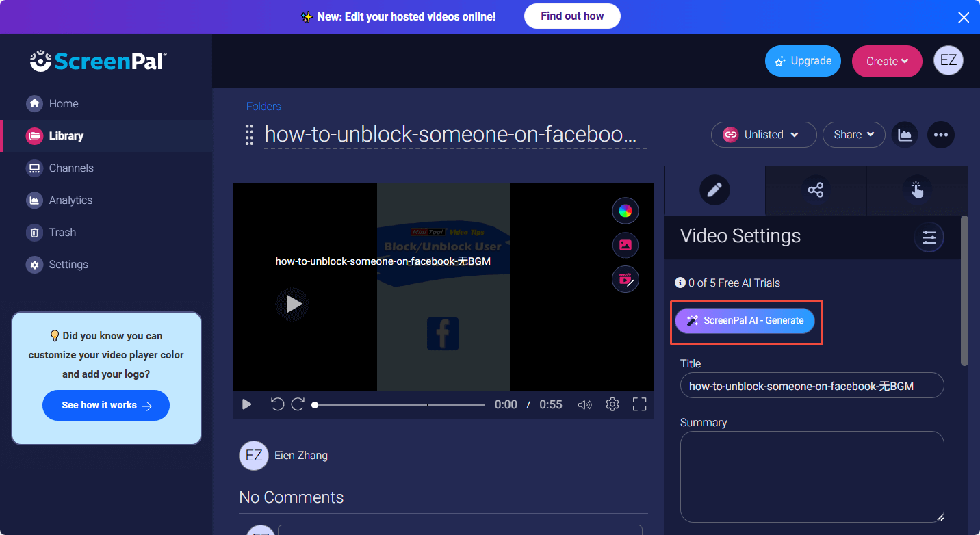Click the thumbnail image icon on the video

[x=625, y=244]
